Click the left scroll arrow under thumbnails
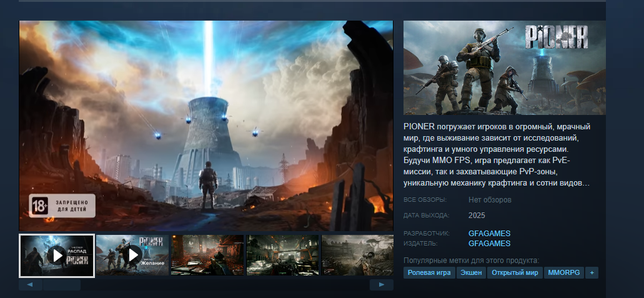 (31, 285)
